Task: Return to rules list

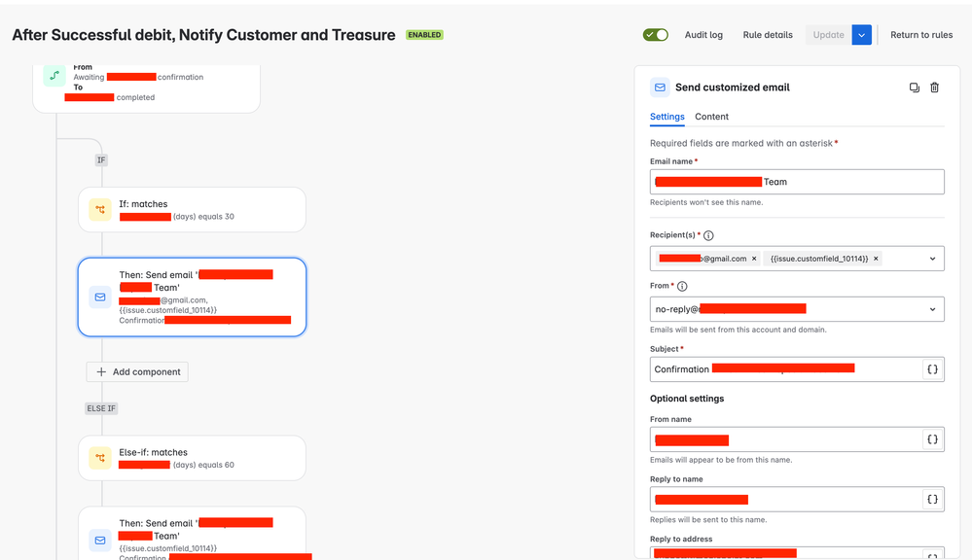Action: tap(921, 35)
